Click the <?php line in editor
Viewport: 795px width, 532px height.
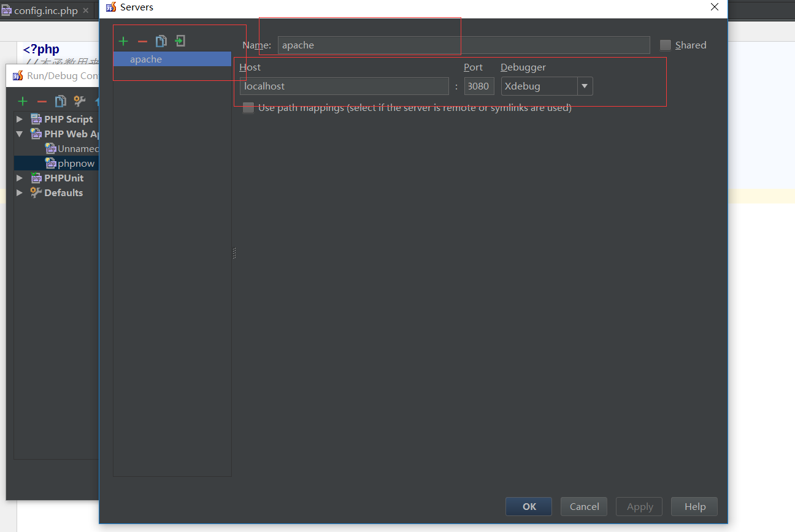pos(41,50)
